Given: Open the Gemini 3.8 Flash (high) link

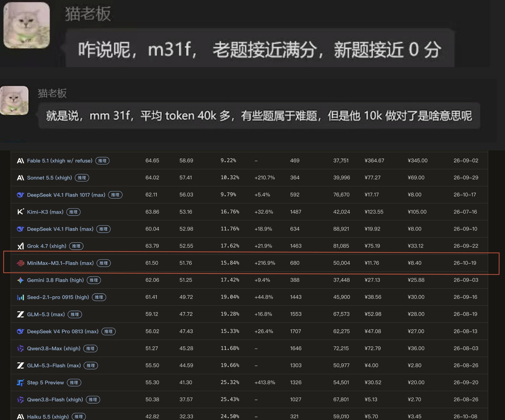Looking at the screenshot, I should [x=55, y=280].
